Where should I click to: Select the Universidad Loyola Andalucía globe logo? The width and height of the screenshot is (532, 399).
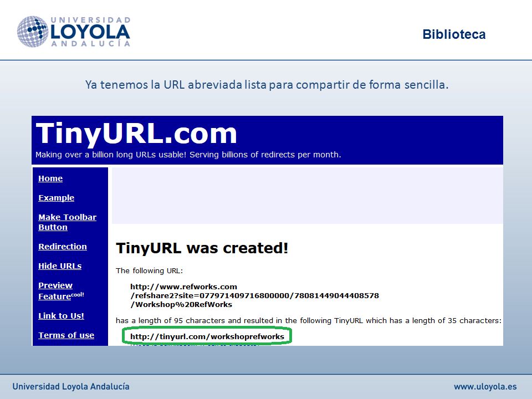33,32
